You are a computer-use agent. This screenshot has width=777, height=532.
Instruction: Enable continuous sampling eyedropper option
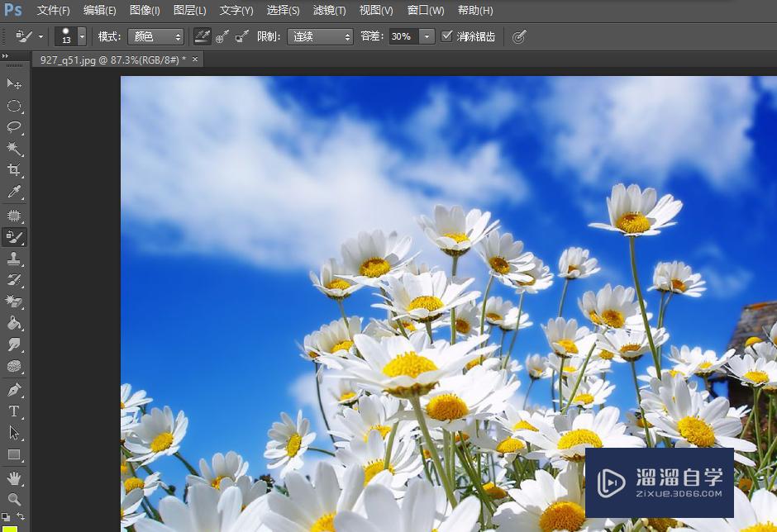(203, 36)
